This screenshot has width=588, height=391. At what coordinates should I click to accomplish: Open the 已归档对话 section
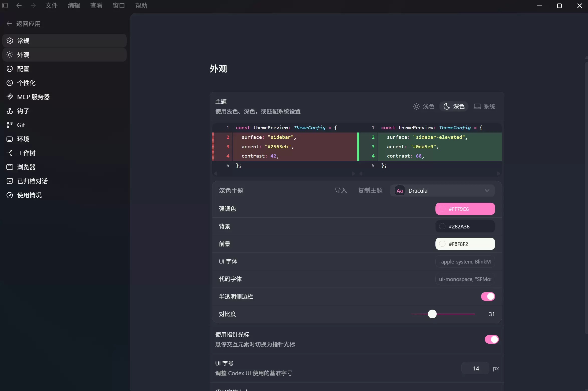[x=64, y=181]
